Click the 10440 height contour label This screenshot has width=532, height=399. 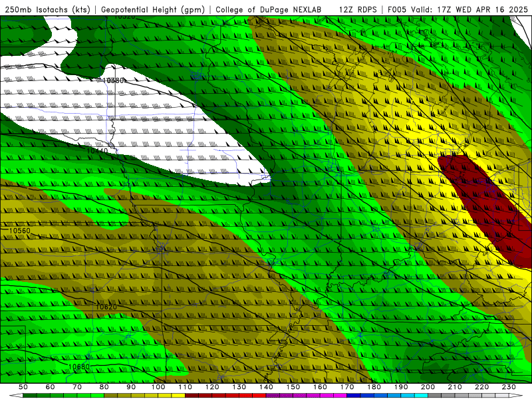97,150
